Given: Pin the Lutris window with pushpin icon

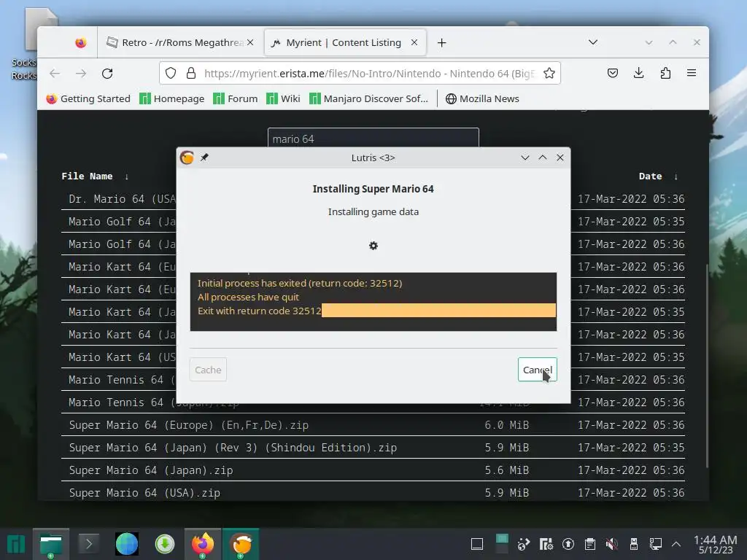Looking at the screenshot, I should tap(204, 157).
